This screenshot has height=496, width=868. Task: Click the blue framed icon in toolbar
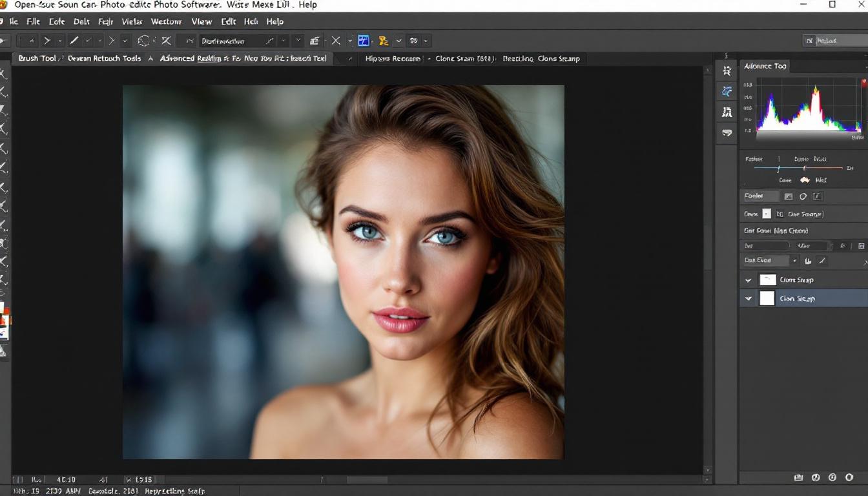[x=364, y=41]
